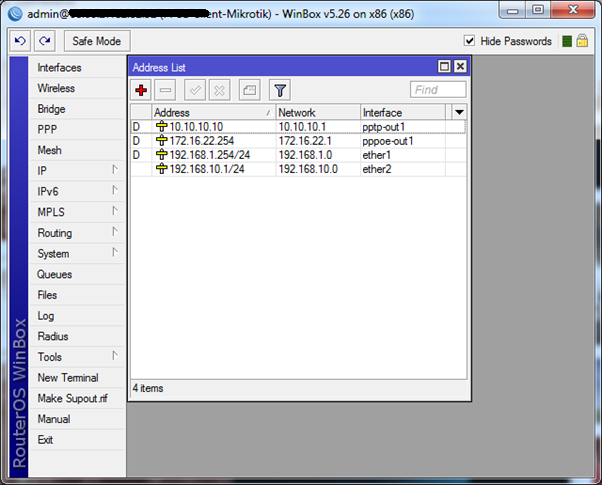Click address icon beside 172.16.22.254
The height and width of the screenshot is (485, 602).
click(x=162, y=141)
